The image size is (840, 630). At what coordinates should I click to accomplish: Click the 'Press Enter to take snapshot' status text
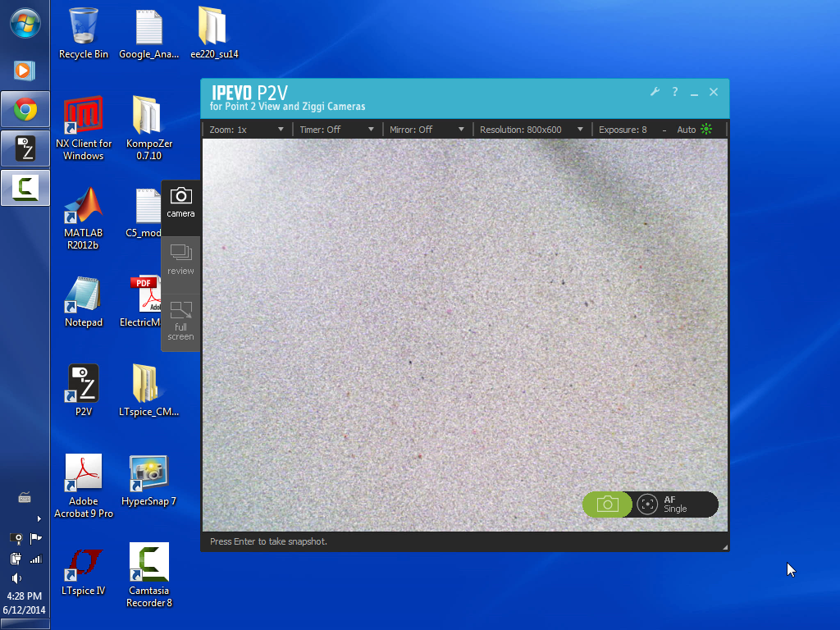(x=268, y=541)
